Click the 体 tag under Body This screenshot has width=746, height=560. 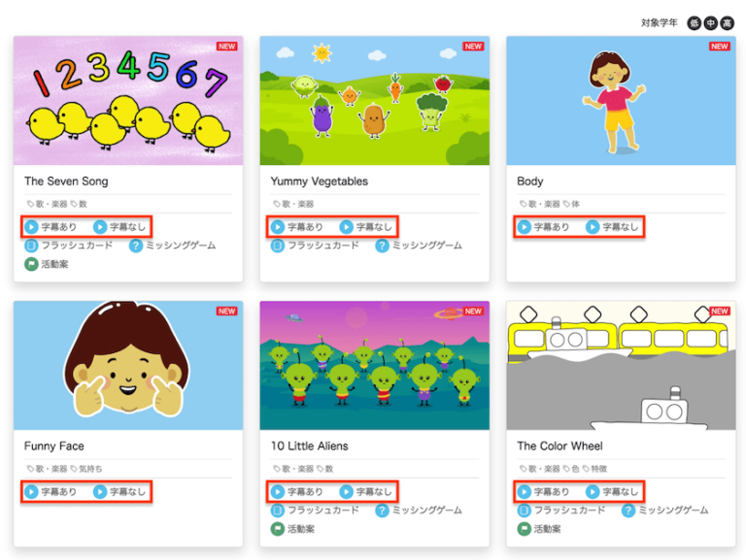pyautogui.click(x=572, y=204)
